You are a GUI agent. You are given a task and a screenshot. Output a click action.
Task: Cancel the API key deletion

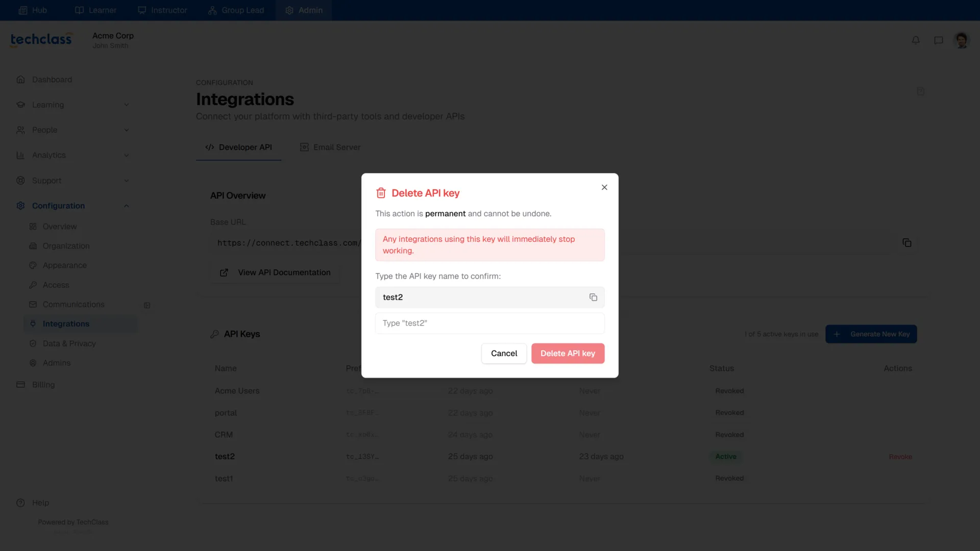point(504,353)
